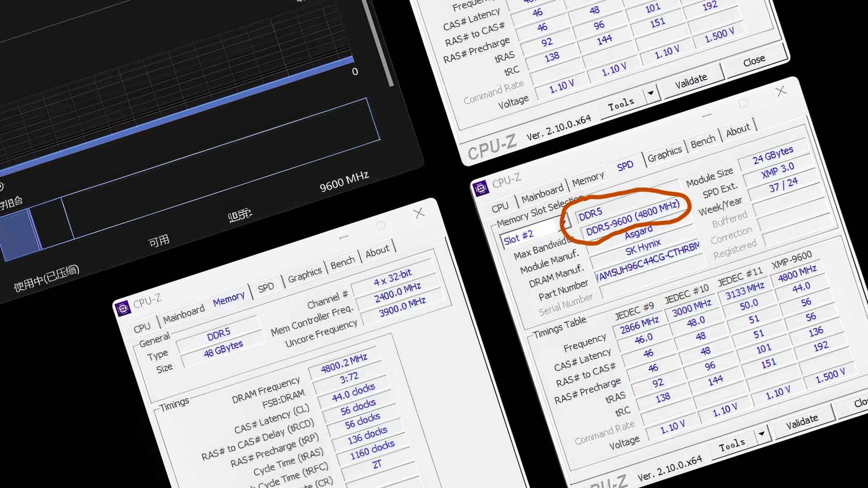Open the Tools dropdown arrow in the SPD window

(x=762, y=434)
